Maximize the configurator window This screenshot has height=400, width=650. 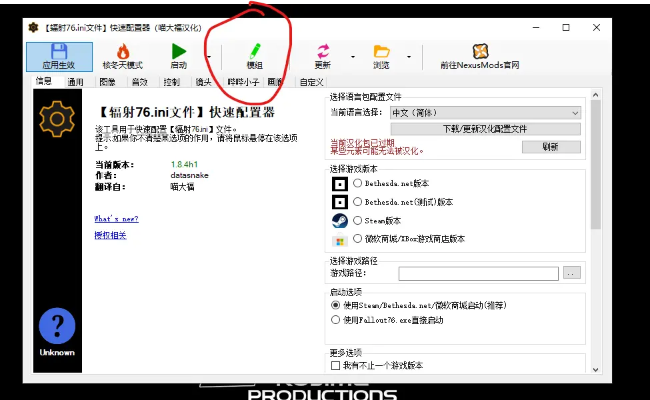point(566,27)
